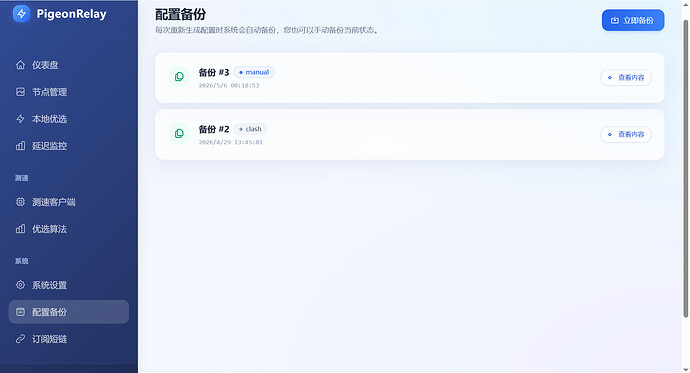This screenshot has width=690, height=373.
Task: Click the 备份 #2 title text
Action: tap(214, 129)
